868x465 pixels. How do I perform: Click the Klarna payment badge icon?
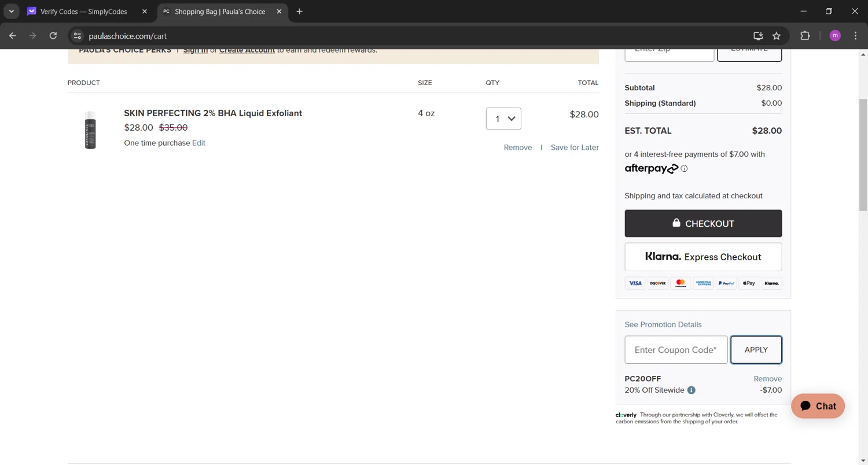point(771,283)
